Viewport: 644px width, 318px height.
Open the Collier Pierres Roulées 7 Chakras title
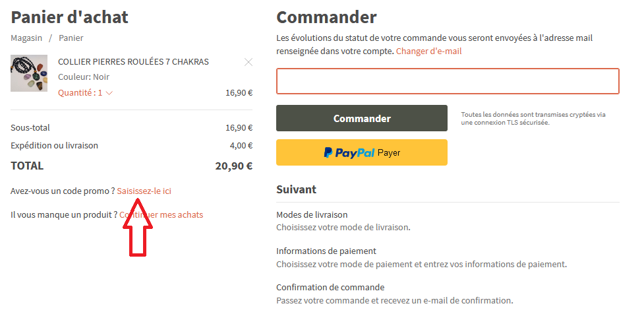click(134, 61)
